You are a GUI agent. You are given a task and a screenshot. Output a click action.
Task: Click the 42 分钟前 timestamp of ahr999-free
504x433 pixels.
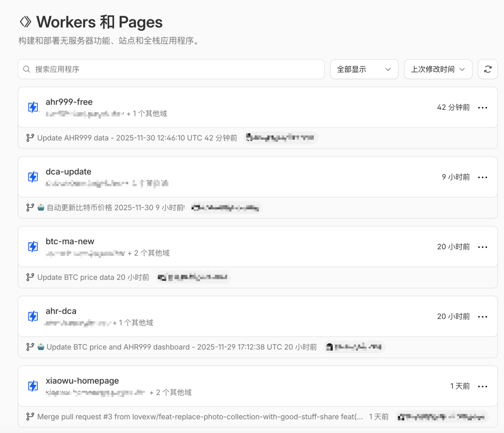453,107
